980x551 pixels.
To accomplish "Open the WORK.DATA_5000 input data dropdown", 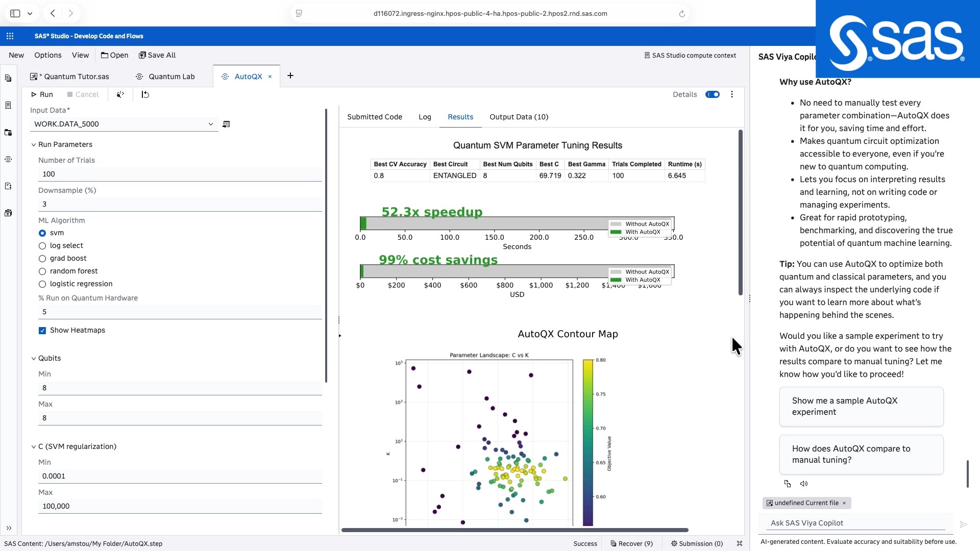I will [x=211, y=123].
